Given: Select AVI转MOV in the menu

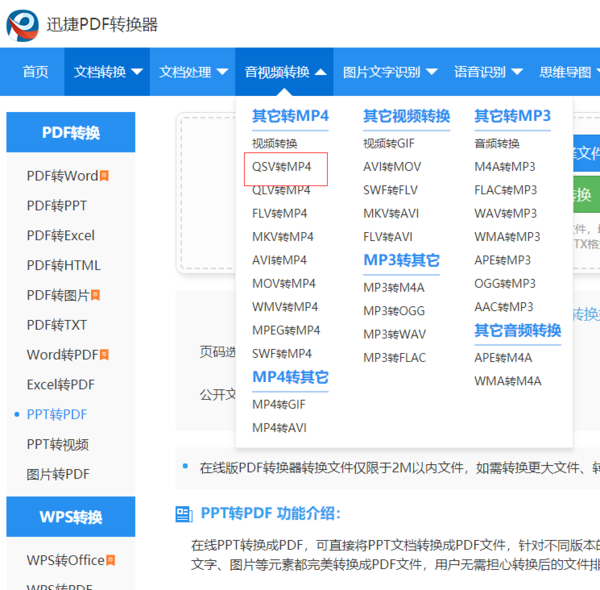Looking at the screenshot, I should point(392,167).
